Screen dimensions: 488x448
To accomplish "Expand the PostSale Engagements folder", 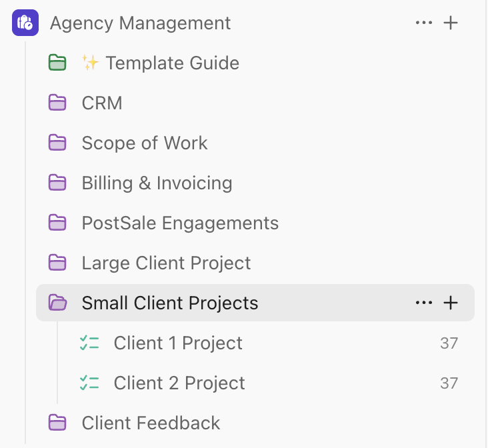I will pyautogui.click(x=58, y=223).
